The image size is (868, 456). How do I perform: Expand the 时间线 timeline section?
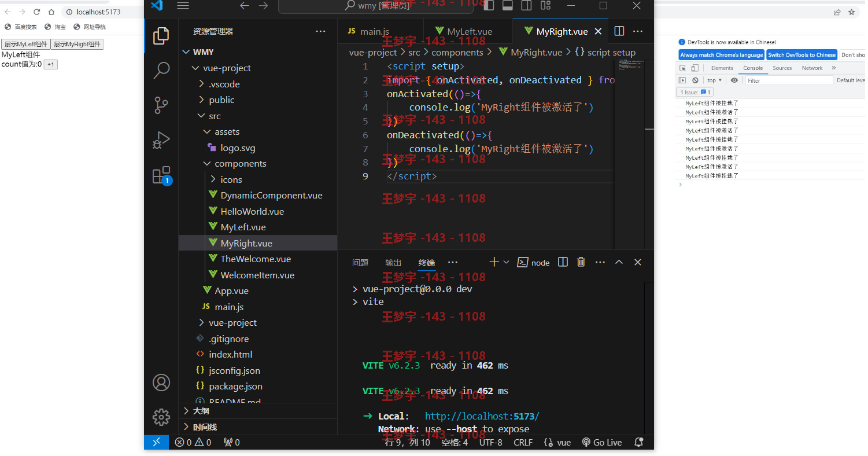pos(258,427)
